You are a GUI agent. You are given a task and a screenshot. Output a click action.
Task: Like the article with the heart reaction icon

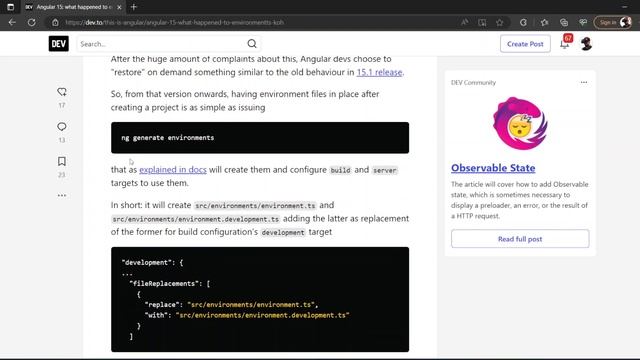coord(62,92)
